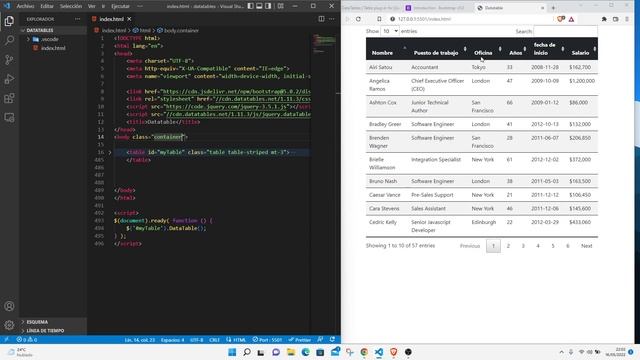Open the Ejecutar menu

(120, 6)
